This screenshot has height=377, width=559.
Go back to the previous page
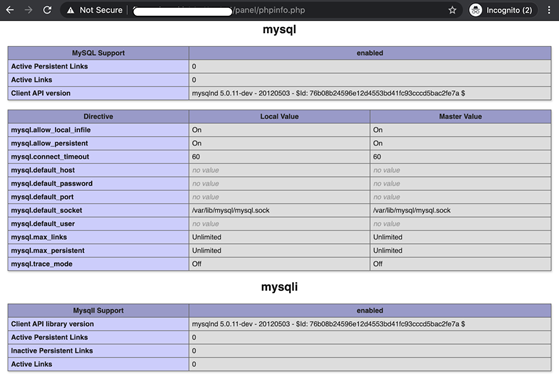coord(10,10)
